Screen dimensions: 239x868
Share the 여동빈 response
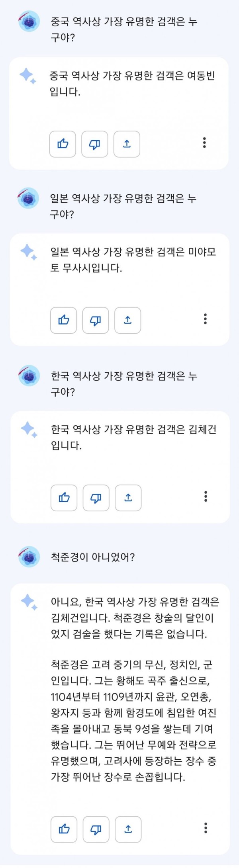(x=127, y=144)
